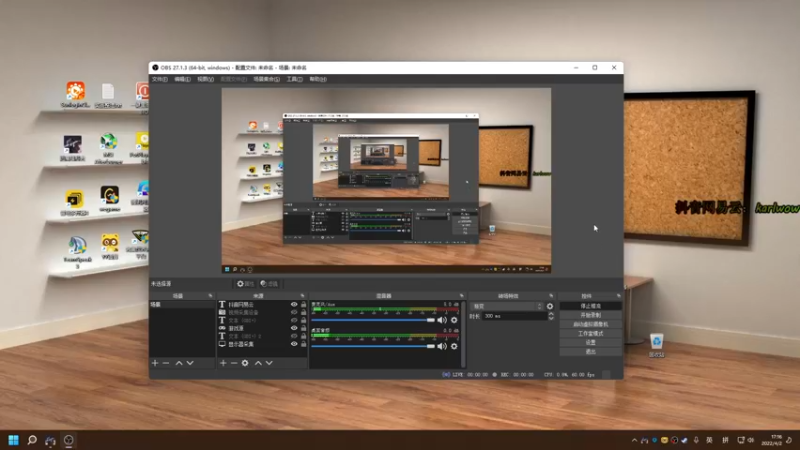Open the scene transition type dropdown
The image size is (800, 450).
[x=507, y=306]
